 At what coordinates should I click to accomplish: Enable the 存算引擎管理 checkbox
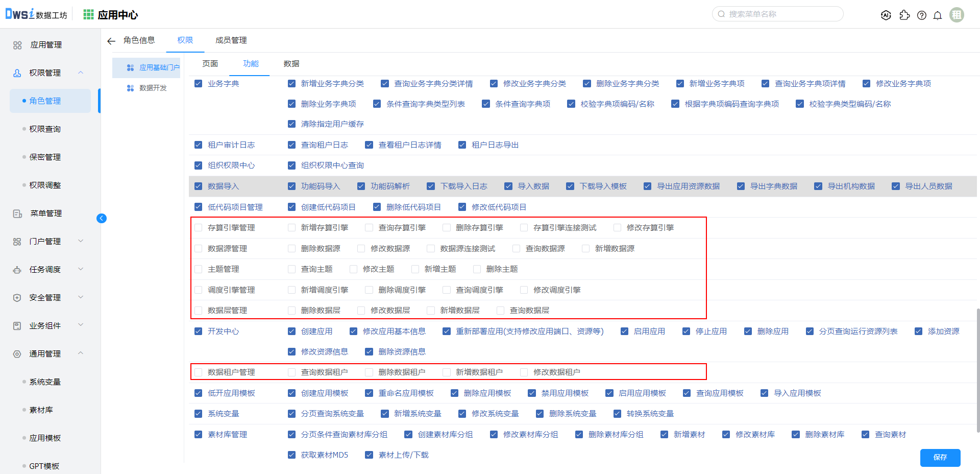[x=199, y=228]
